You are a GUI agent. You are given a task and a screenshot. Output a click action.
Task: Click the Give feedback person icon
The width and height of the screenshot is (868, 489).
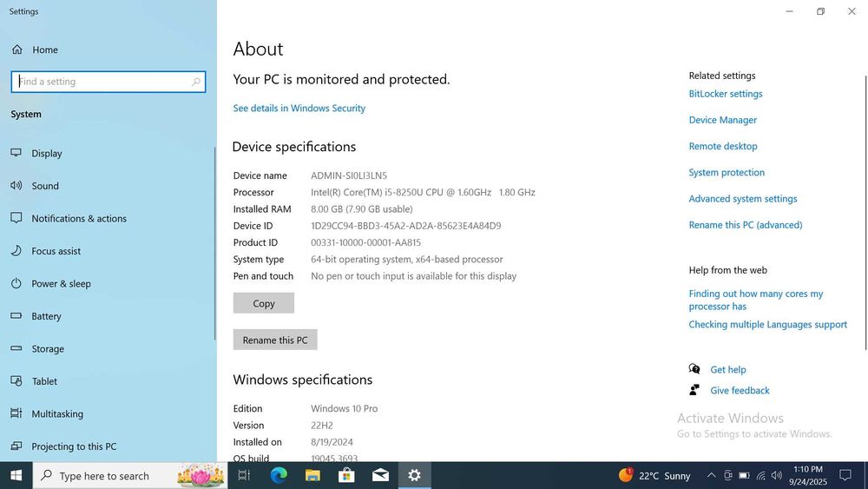(694, 390)
